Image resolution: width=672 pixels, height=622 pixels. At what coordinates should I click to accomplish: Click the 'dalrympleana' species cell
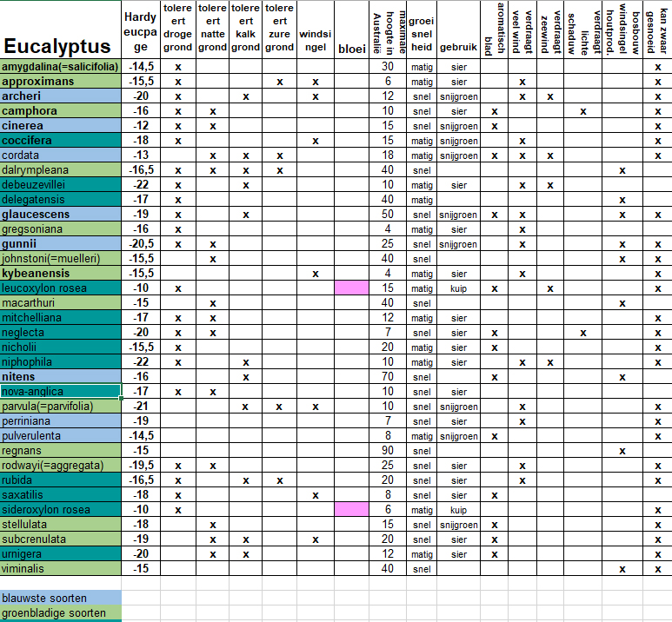point(61,170)
